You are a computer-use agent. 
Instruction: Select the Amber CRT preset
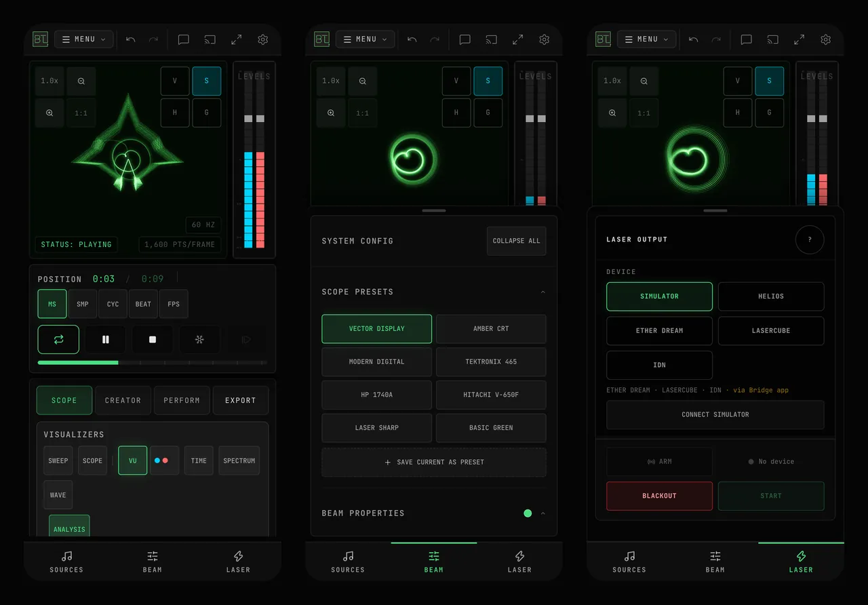[491, 328]
